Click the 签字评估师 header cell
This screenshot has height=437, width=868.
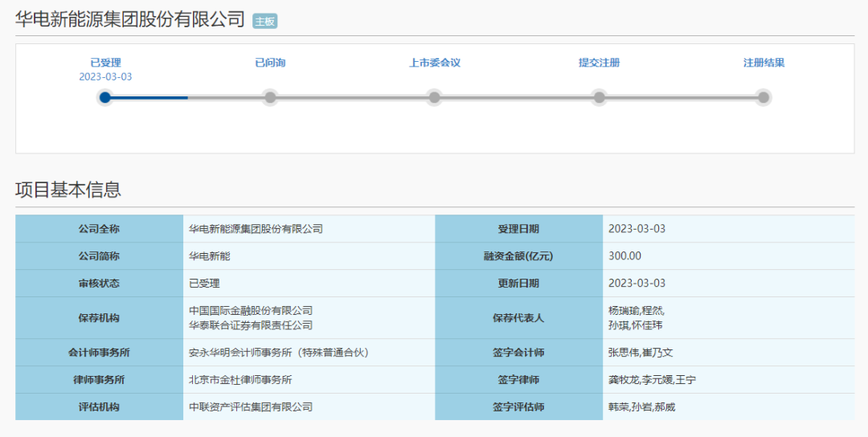(x=518, y=407)
